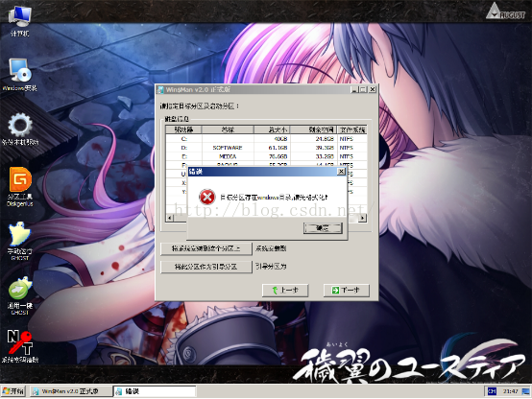Open the Computer desktop icon
This screenshot has width=532, height=399.
(19, 20)
